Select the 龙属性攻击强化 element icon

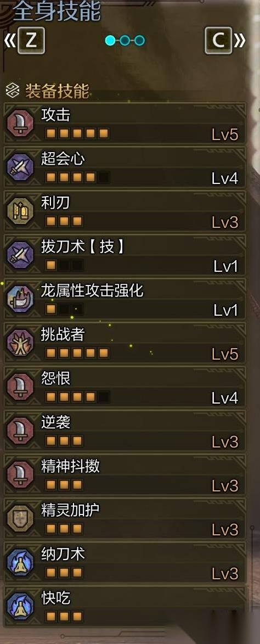(20, 299)
